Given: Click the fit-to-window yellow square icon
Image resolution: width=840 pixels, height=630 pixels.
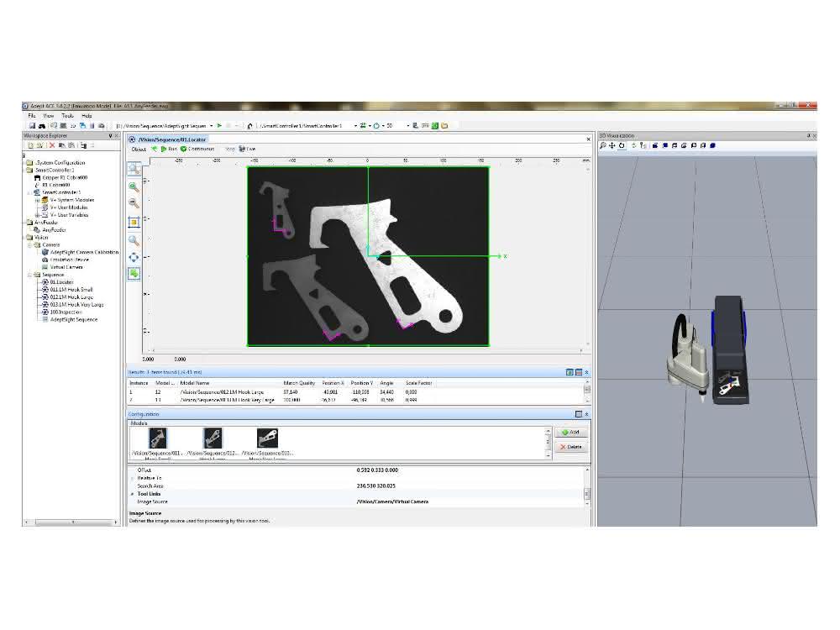Looking at the screenshot, I should point(134,222).
